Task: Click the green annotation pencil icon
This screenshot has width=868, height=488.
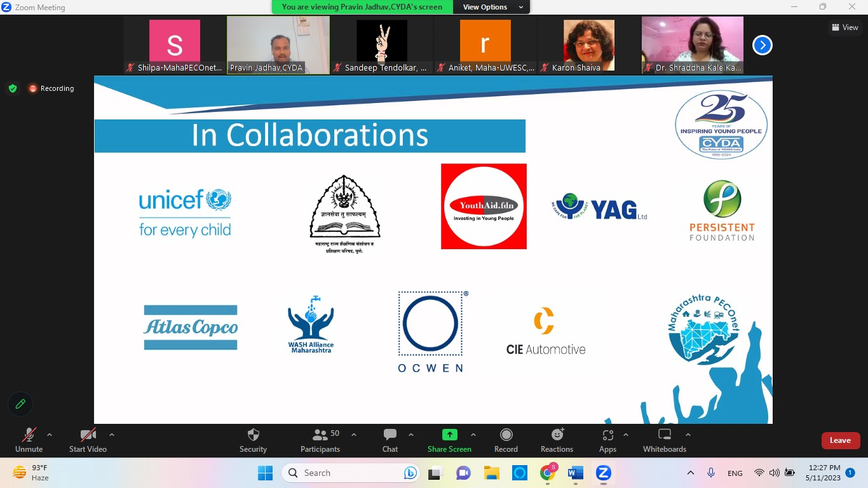Action: [x=20, y=404]
